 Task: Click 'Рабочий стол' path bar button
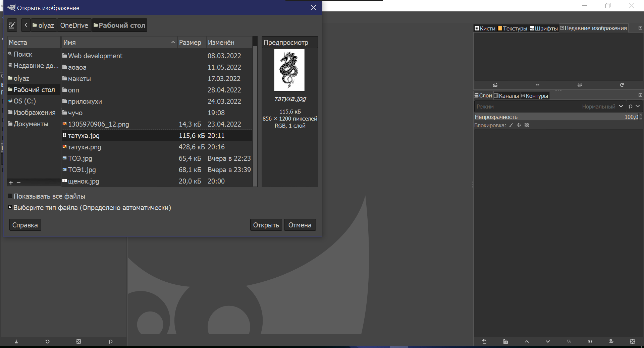[119, 25]
